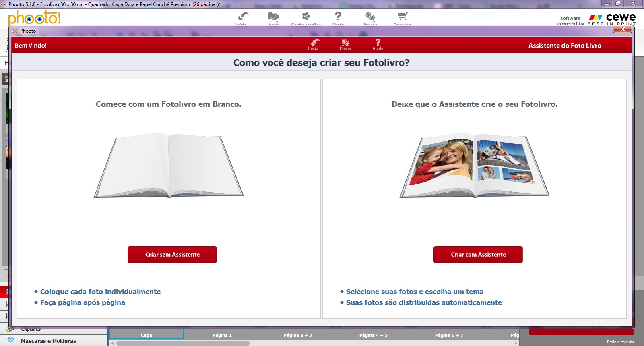Screen dimensions: 644x346
Task: Open the gray Preços coins dropdown in the main toolbar
Action: (x=370, y=17)
